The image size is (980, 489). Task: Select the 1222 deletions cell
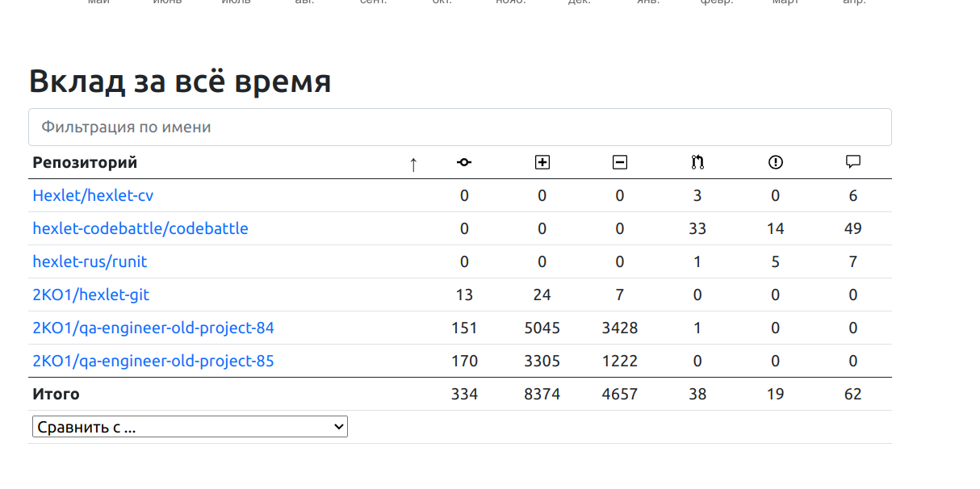tap(620, 361)
